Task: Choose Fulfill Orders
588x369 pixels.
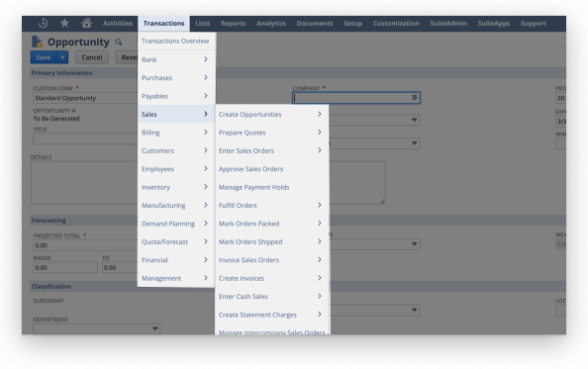Action: 272,205
